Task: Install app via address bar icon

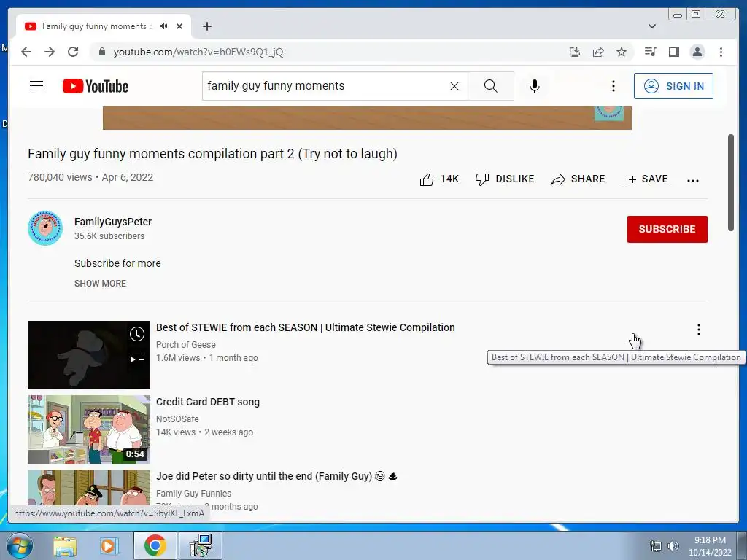Action: tap(575, 52)
